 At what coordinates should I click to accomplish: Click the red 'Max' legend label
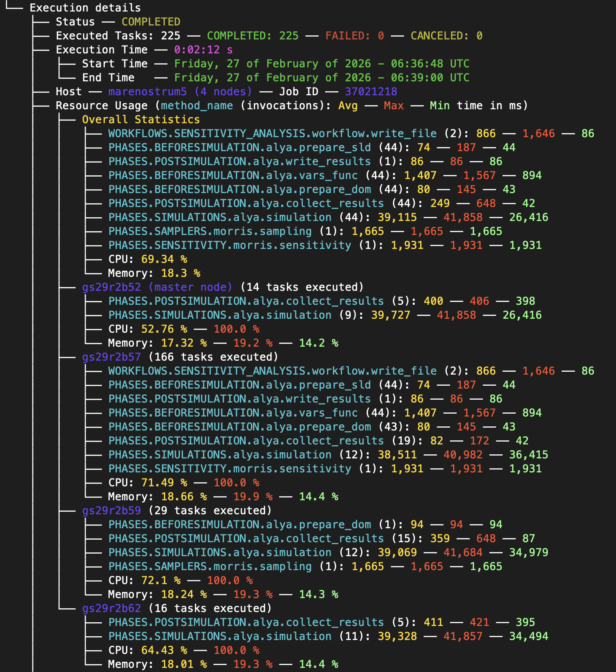(x=394, y=106)
